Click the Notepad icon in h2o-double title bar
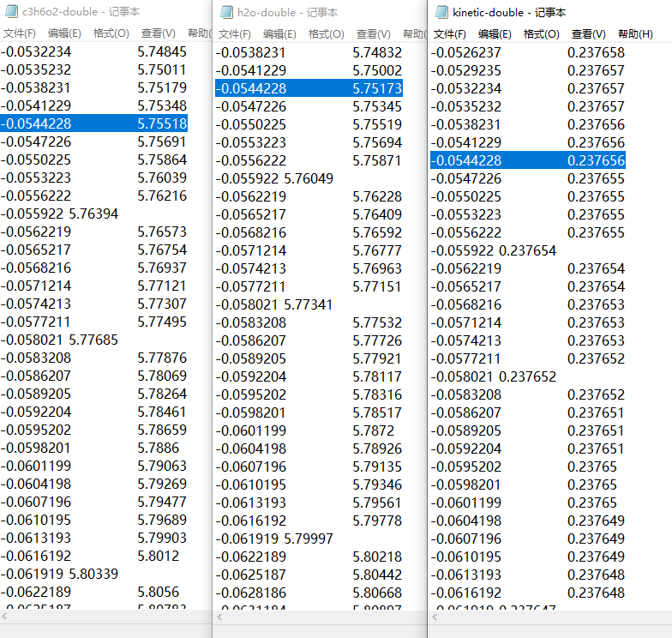 point(226,12)
